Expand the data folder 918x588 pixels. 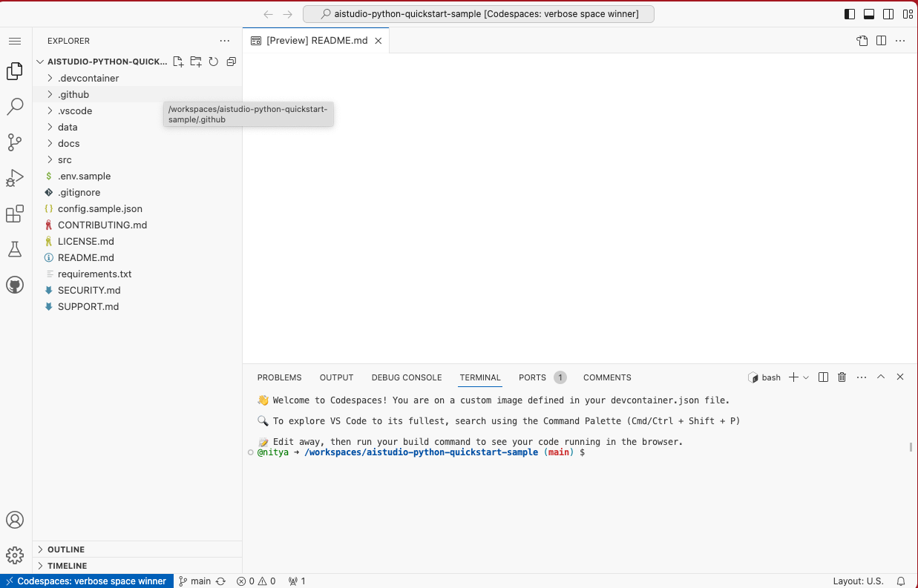137,127
